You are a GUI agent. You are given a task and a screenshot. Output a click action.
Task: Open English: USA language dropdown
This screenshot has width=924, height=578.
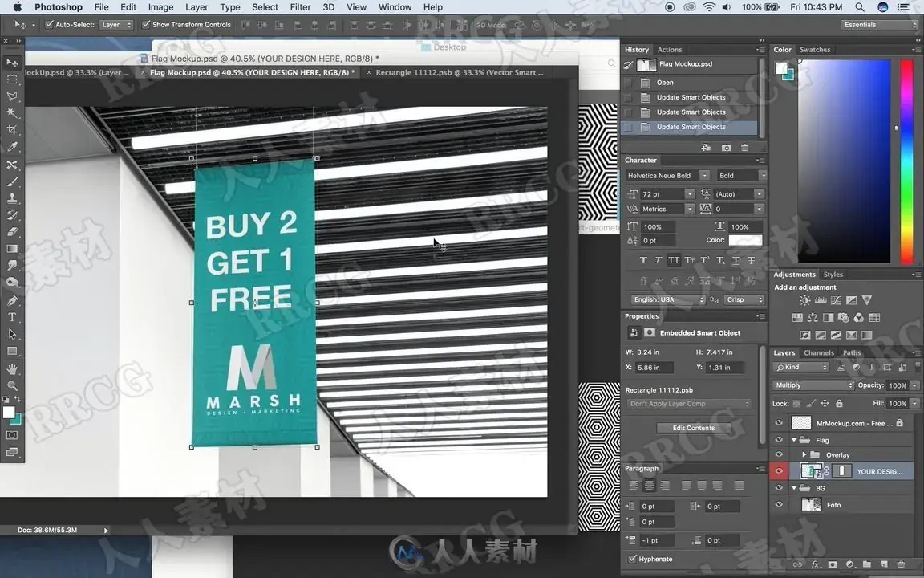(667, 299)
